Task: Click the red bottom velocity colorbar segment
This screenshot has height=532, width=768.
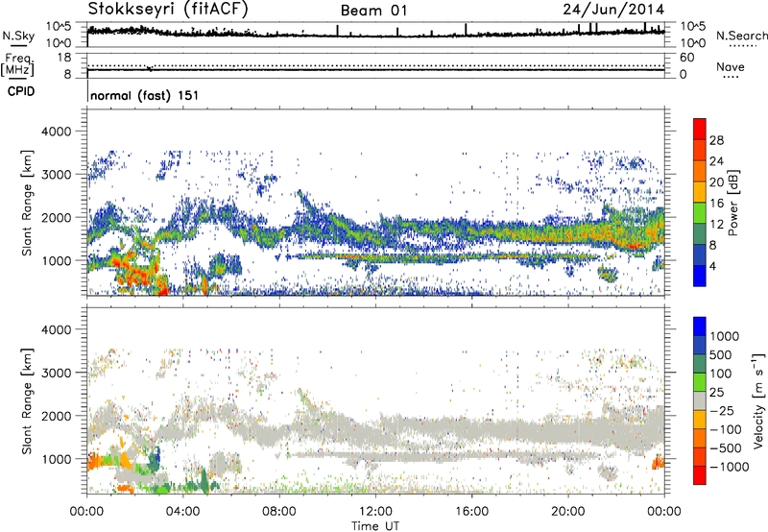Action: click(x=700, y=475)
